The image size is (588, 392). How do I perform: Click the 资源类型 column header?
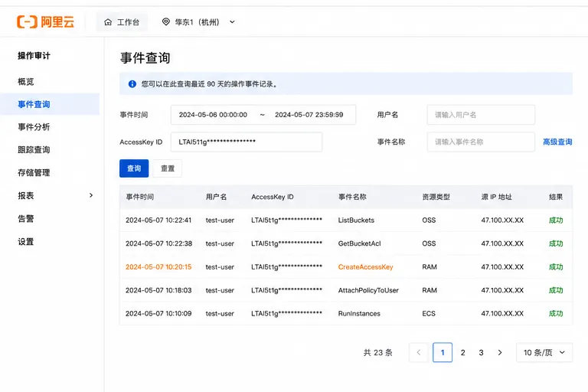pos(436,197)
